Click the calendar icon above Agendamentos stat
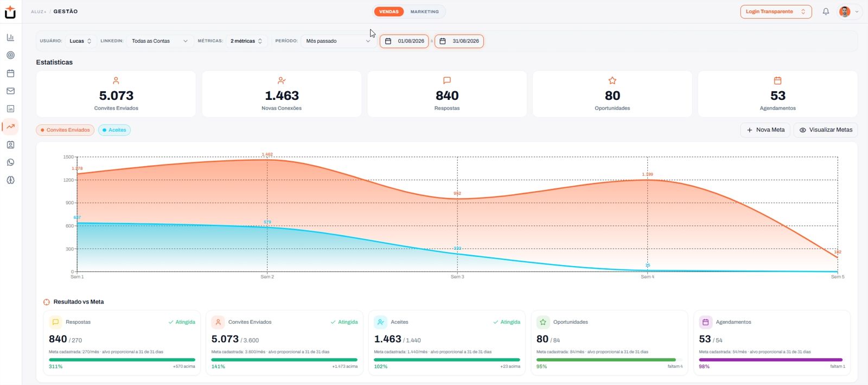This screenshot has height=385, width=868. [x=777, y=80]
